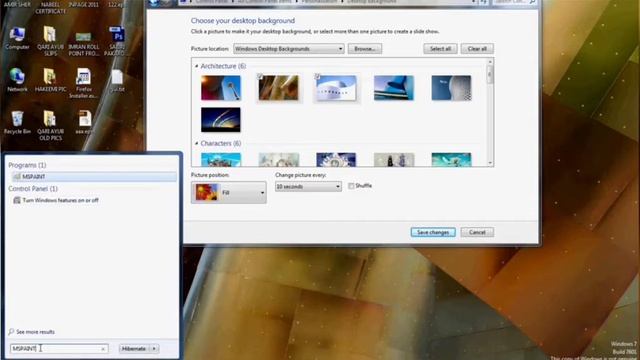This screenshot has height=360, width=640.
Task: Collapse the Characters group
Action: [197, 144]
